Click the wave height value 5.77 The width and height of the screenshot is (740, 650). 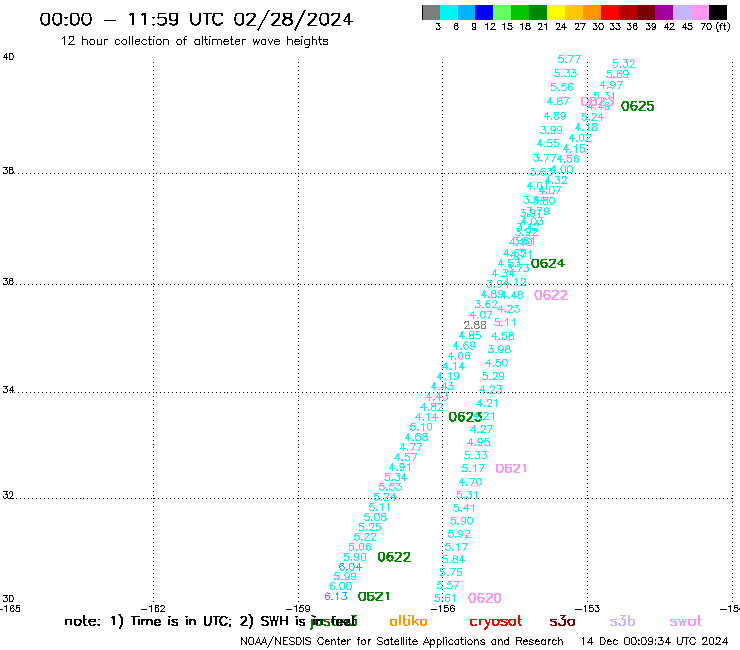click(x=569, y=59)
